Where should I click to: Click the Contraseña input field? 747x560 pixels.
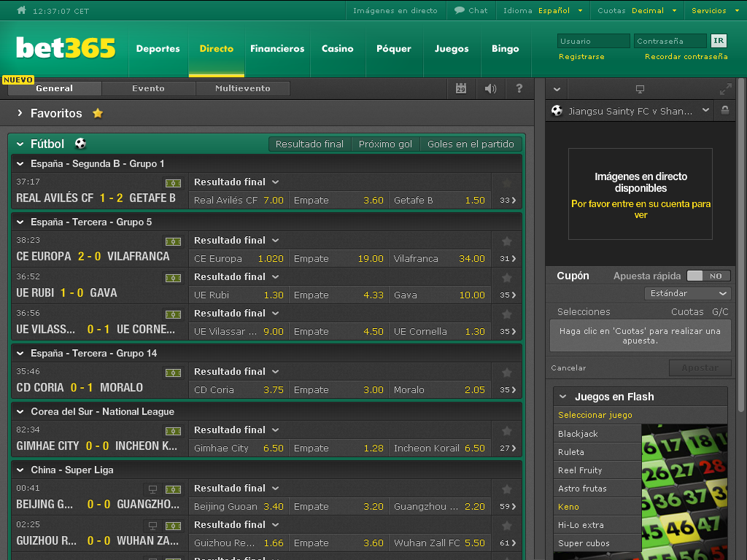[670, 41]
